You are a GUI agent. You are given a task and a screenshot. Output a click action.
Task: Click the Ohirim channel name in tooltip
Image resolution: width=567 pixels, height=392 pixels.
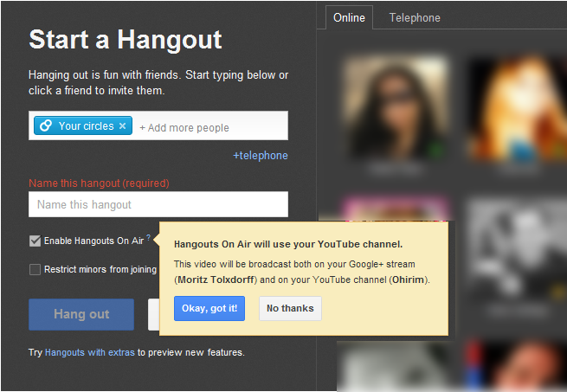(409, 280)
